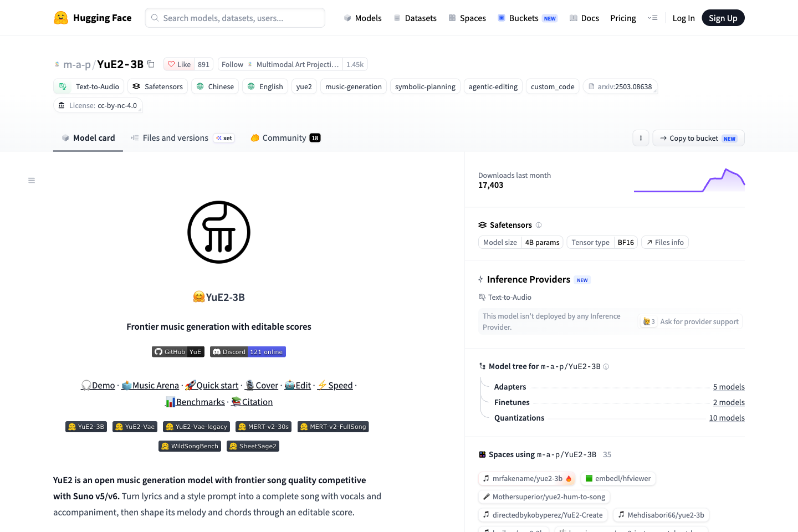The image size is (798, 532).
Task: Click the Model tree info icon
Action: tap(606, 366)
